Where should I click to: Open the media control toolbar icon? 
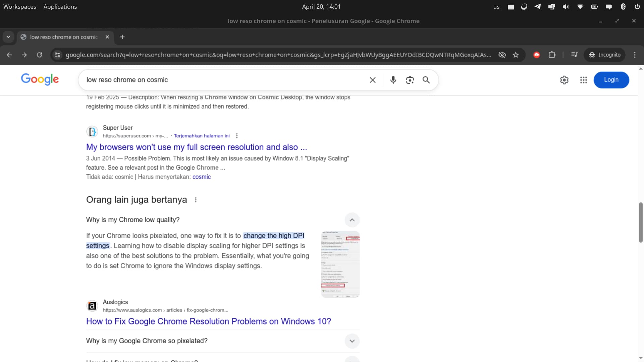(x=574, y=55)
